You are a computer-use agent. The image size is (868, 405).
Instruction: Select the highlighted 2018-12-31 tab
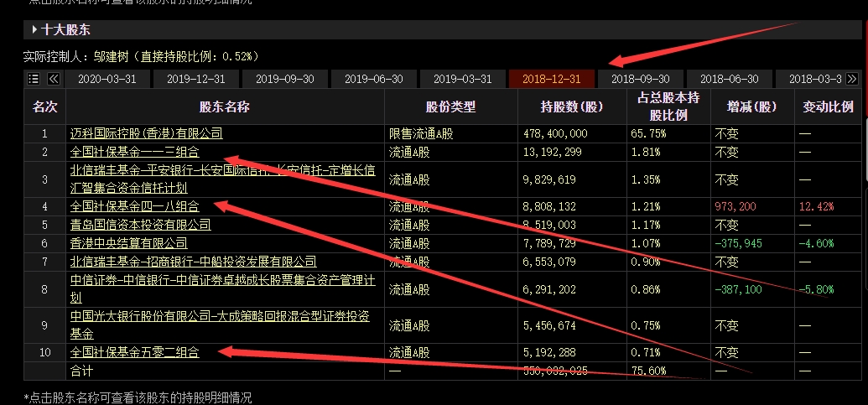tap(551, 79)
